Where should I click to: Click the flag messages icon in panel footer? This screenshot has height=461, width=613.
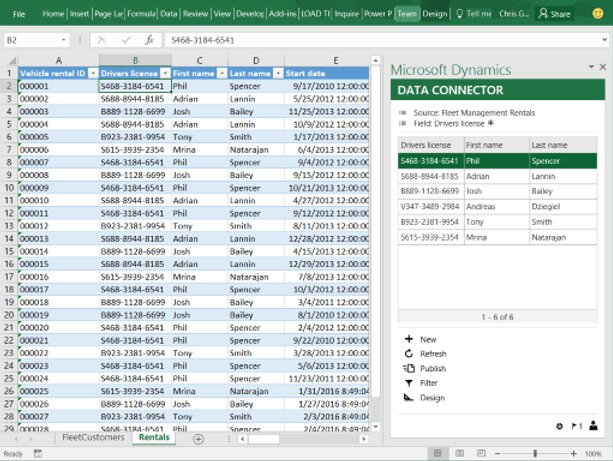(575, 426)
